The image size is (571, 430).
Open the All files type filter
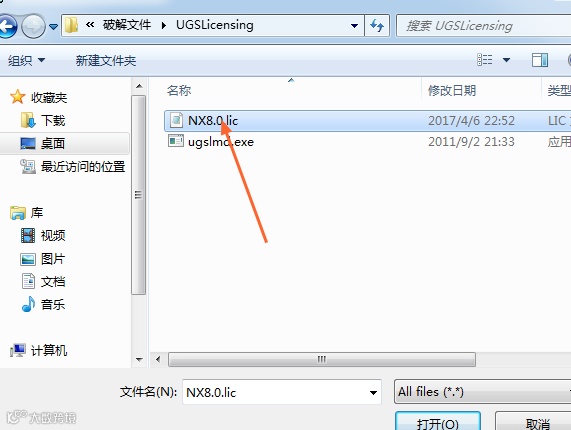[483, 392]
